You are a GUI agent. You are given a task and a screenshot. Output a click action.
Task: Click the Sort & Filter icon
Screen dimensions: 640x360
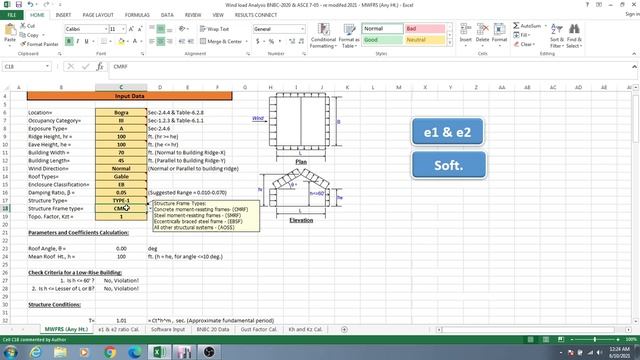tap(556, 30)
